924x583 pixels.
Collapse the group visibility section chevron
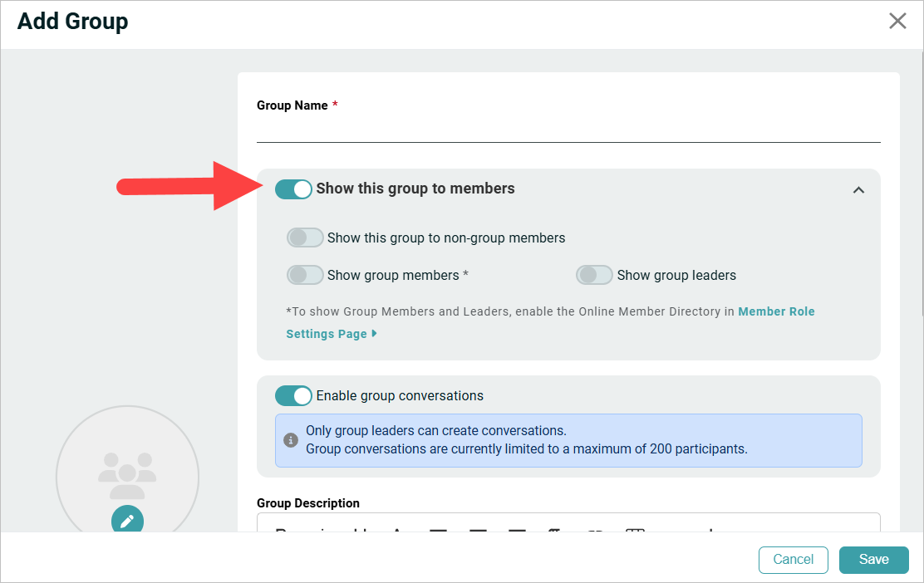click(858, 189)
